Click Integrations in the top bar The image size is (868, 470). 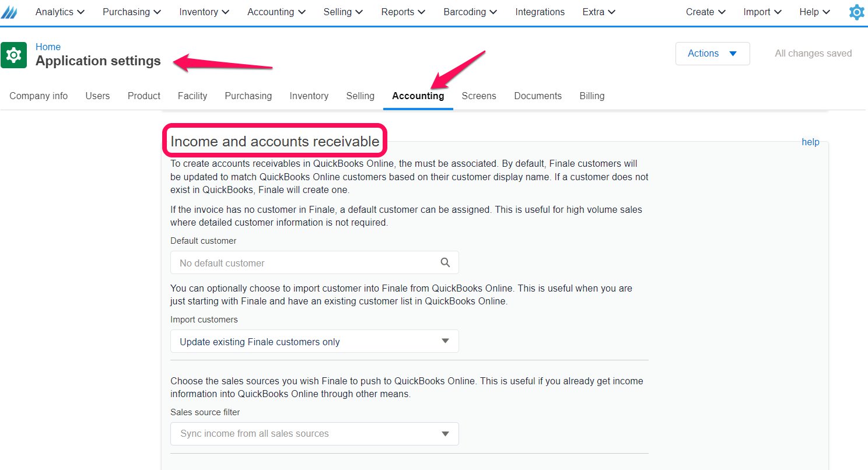[x=540, y=12]
